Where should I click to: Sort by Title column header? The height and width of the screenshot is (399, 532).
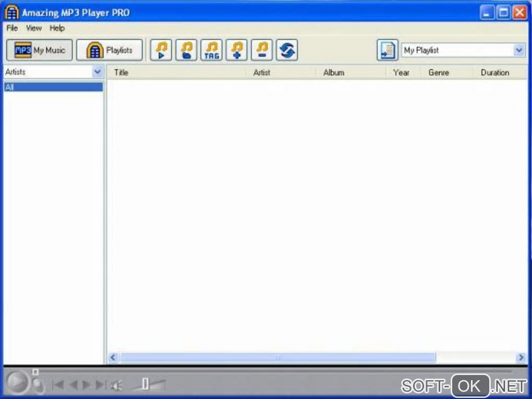tap(177, 72)
